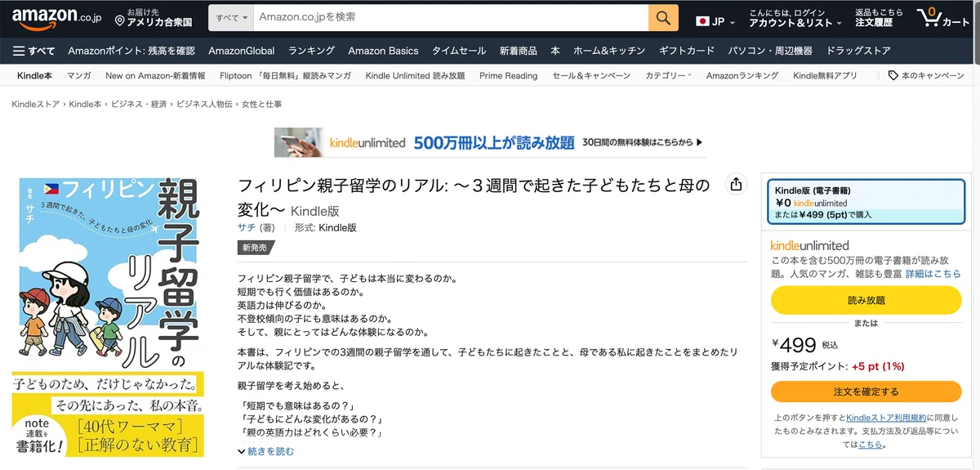980x470 pixels.
Task: Open the shopping cart icon
Action: pyautogui.click(x=942, y=18)
